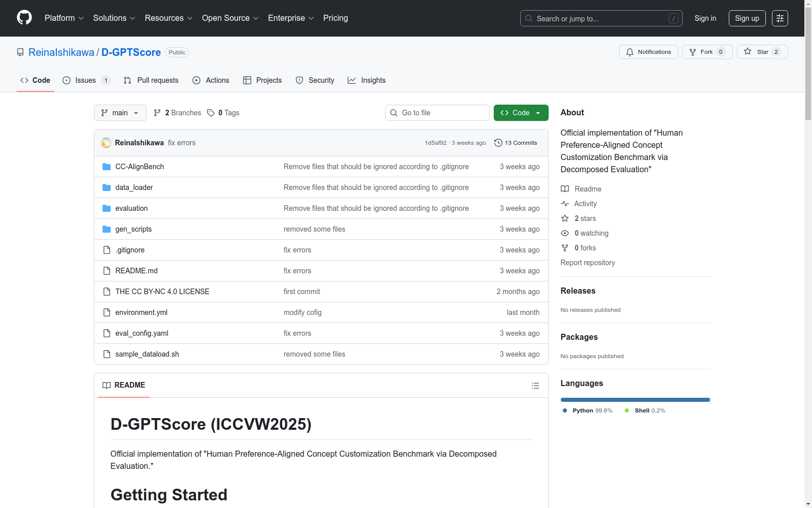Click the Readme book icon in About

565,189
